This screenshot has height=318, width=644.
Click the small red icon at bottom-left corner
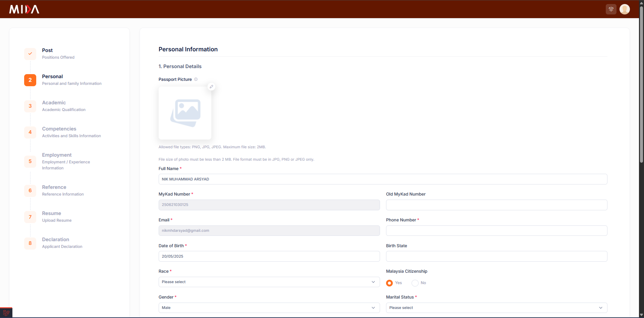pos(6,313)
